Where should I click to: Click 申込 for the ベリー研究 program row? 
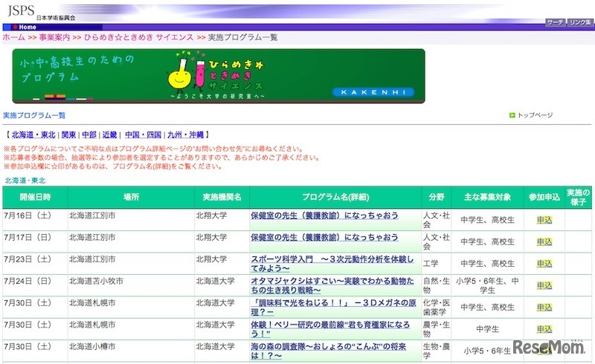click(544, 329)
